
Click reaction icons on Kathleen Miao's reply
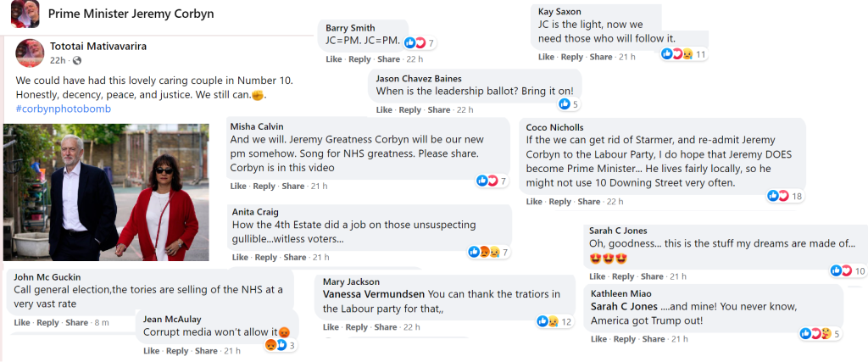point(815,334)
